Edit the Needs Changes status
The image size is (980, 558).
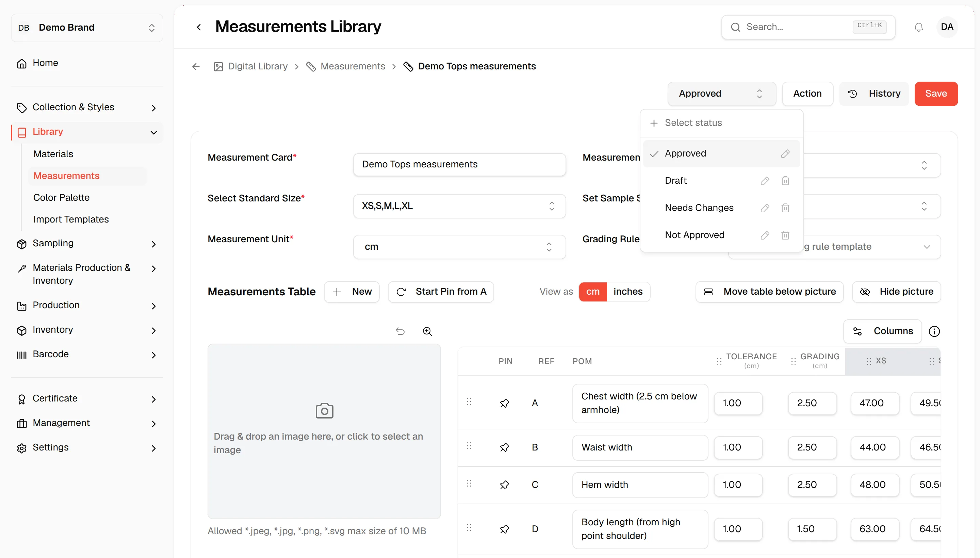(765, 208)
